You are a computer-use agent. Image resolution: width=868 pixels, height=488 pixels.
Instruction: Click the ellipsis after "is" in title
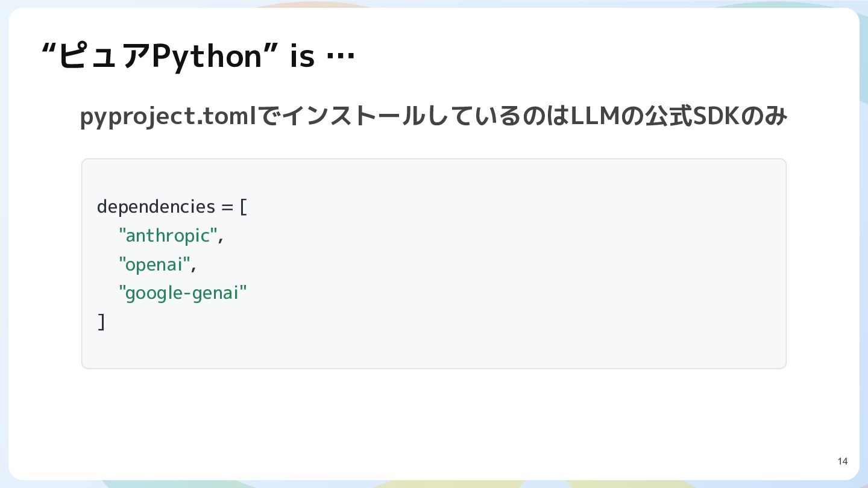click(340, 58)
